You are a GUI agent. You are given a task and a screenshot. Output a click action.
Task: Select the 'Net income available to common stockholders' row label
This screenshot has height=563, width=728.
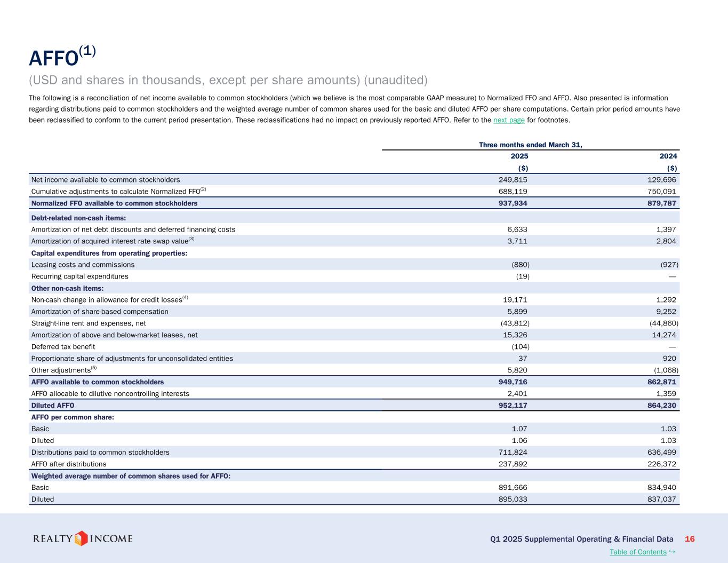106,180
